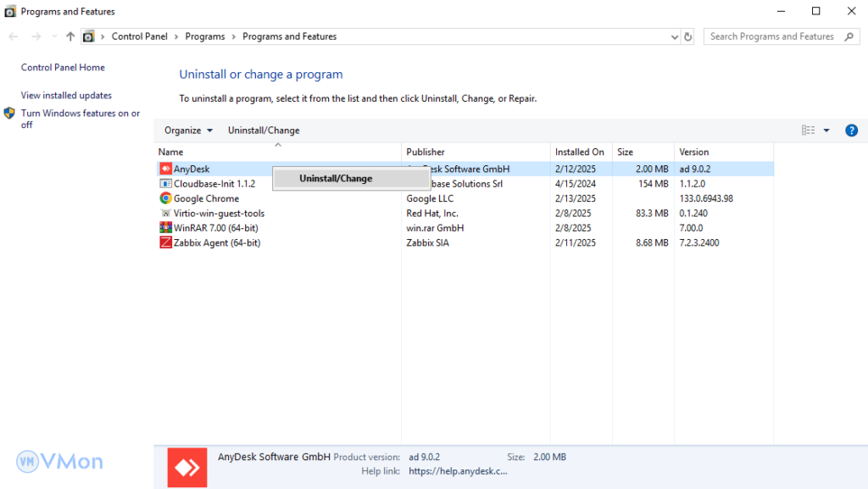Expand the address bar history dropdown
868x489 pixels.
[674, 36]
